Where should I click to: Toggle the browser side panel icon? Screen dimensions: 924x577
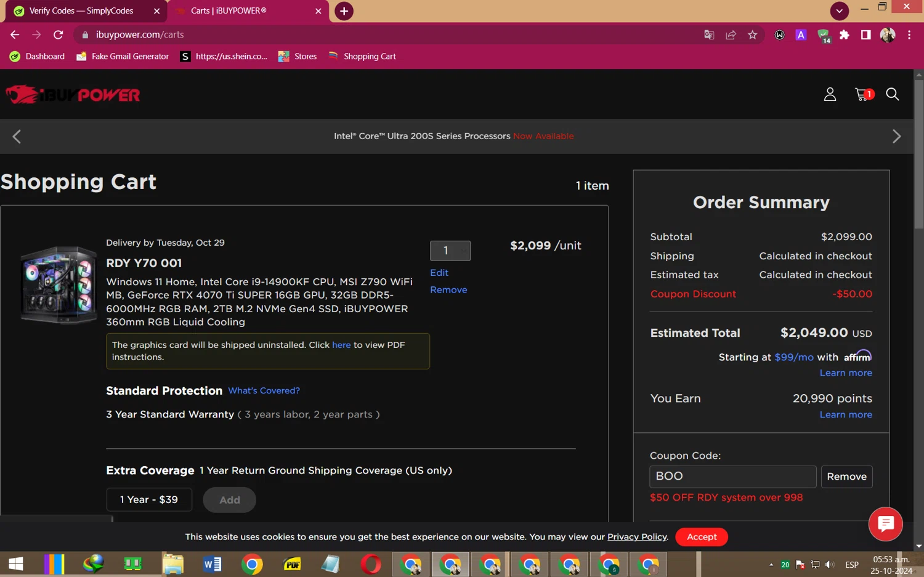coord(865,35)
